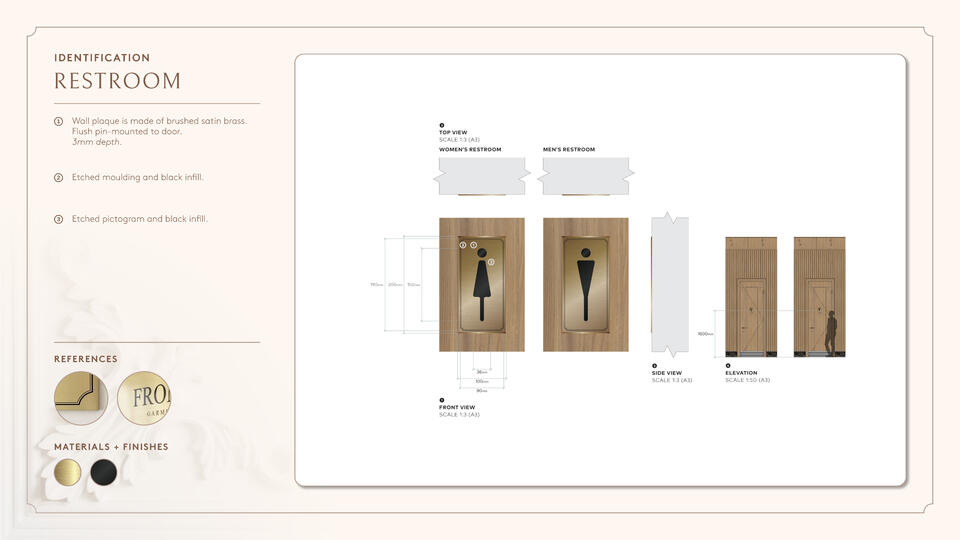The width and height of the screenshot is (960, 540).
Task: Open the engraved lettering reference image
Action: tap(145, 399)
